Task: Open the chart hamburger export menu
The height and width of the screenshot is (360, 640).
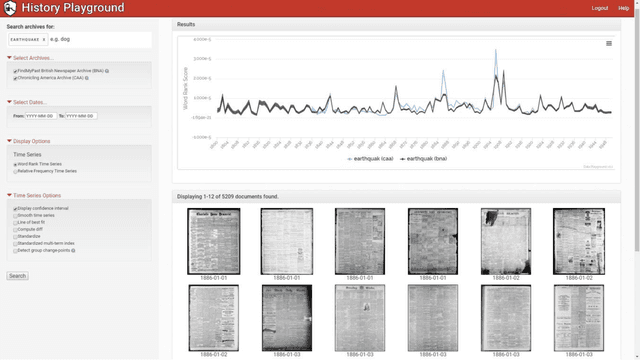Action: 609,44
